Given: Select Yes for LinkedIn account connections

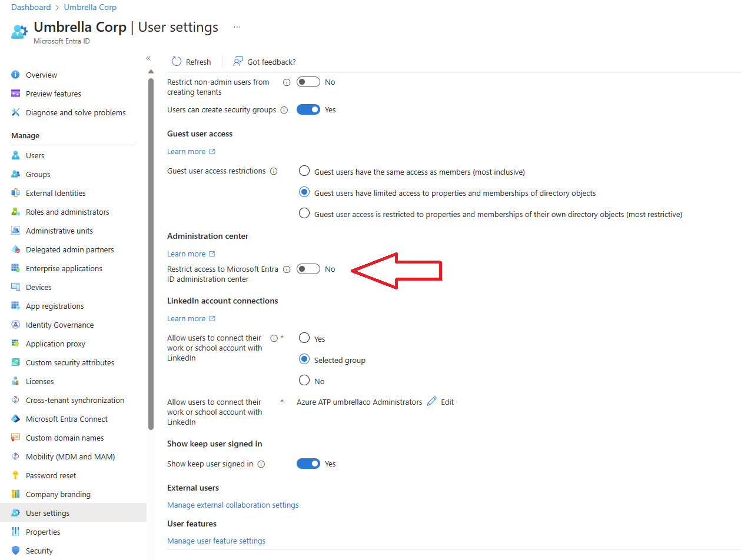Looking at the screenshot, I should pos(304,338).
